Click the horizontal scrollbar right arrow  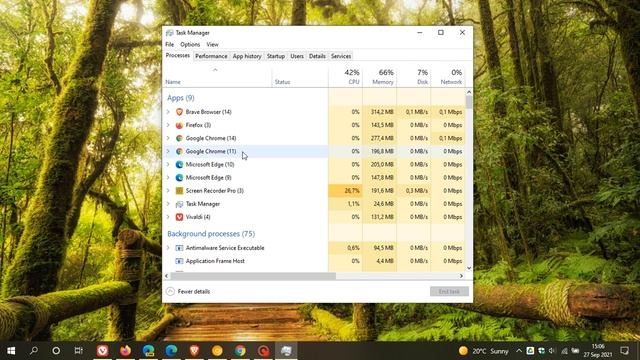(461, 276)
